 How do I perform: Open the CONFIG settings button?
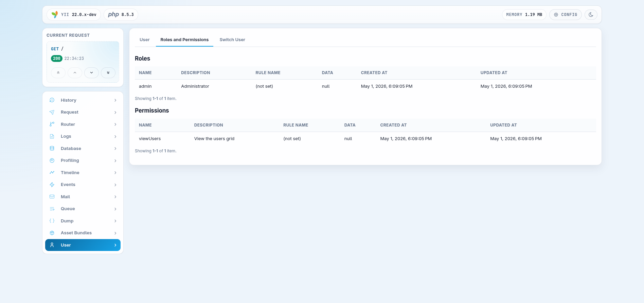(566, 15)
